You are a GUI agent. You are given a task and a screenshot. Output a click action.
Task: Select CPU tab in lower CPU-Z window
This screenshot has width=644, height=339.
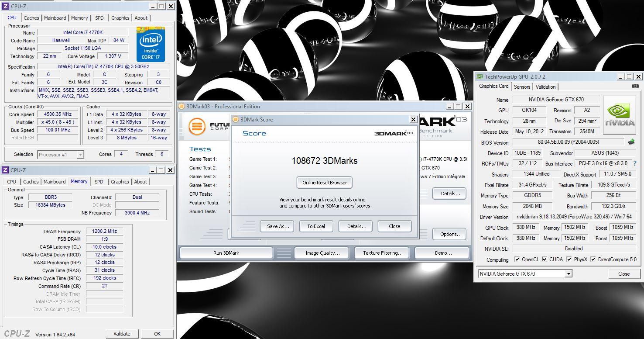tap(12, 182)
